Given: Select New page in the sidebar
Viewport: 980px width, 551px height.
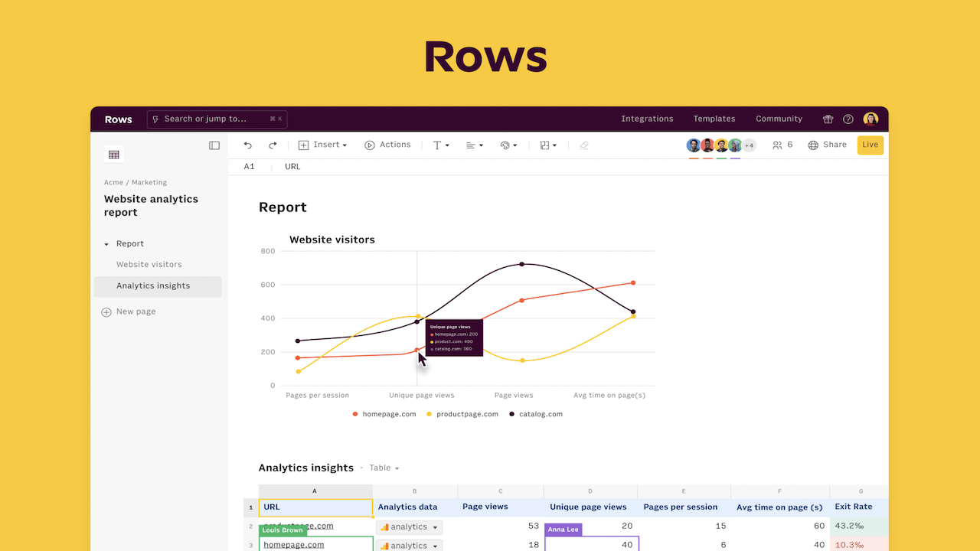Looking at the screenshot, I should point(136,311).
